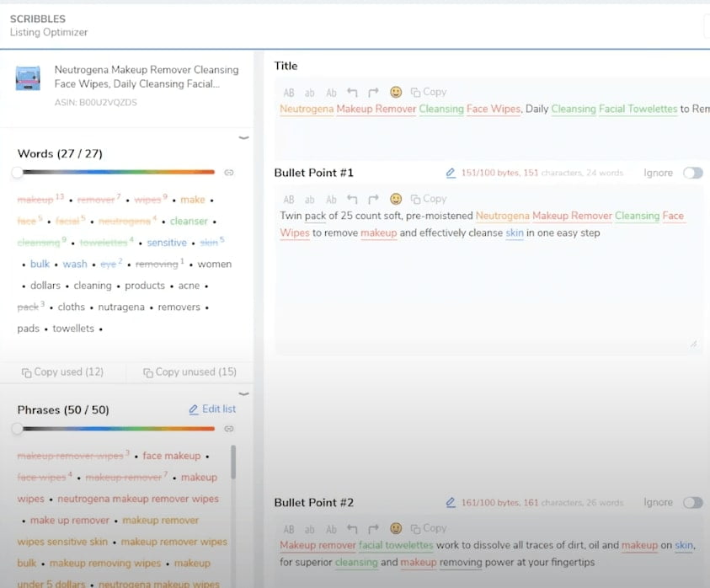This screenshot has width=710, height=588.
Task: Click pencil icon beside Bullet Point #1 byte count
Action: tap(451, 173)
